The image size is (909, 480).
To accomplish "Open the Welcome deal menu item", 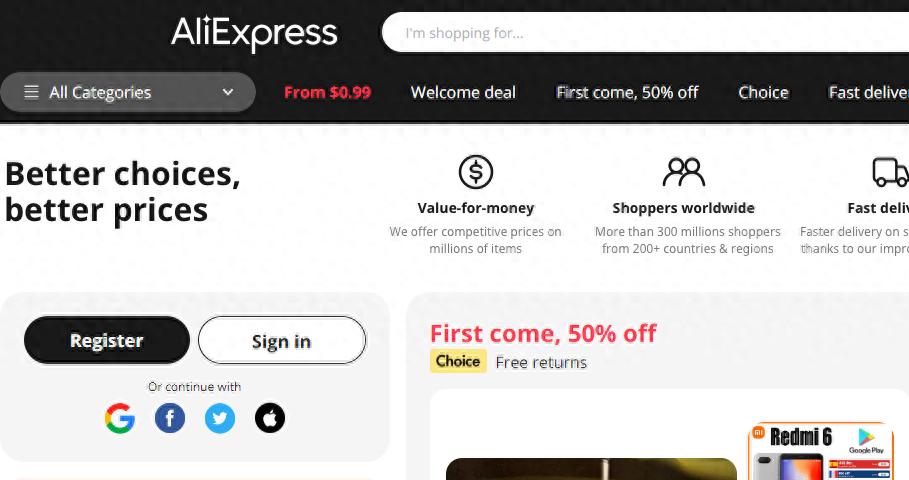I will (463, 93).
